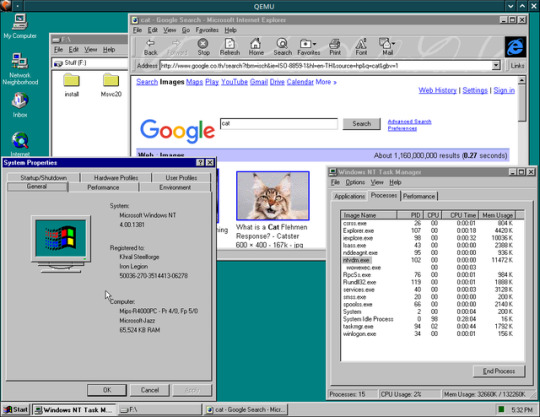
Task: Open File menu in Internet Explorer
Action: click(137, 30)
